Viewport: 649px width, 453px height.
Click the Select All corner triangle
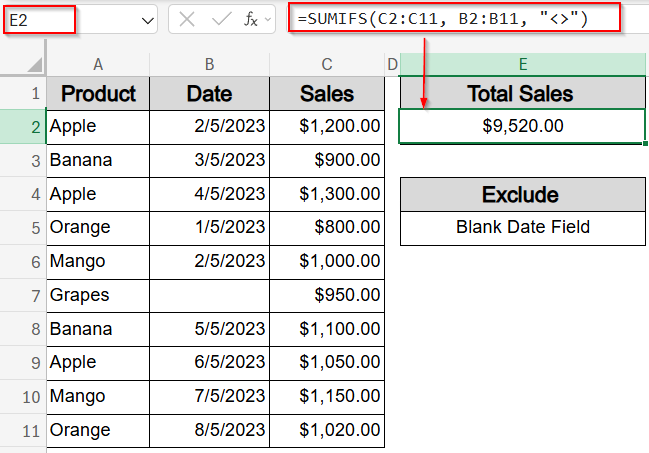35,65
